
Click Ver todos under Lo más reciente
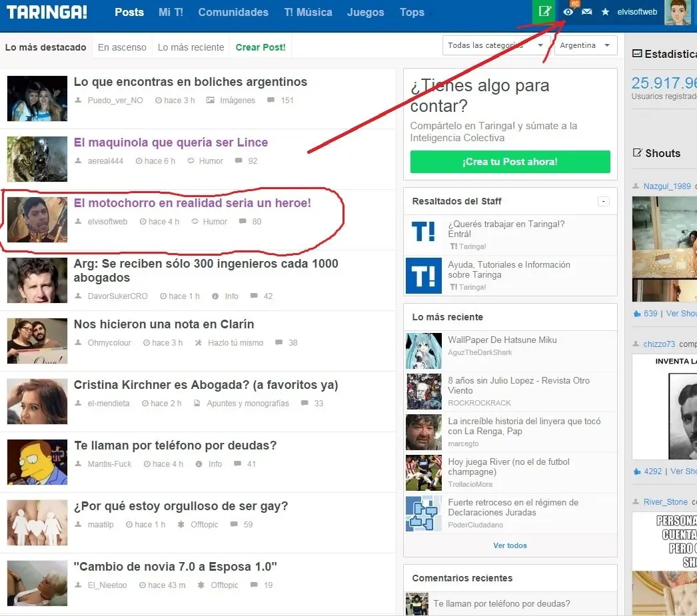510,545
